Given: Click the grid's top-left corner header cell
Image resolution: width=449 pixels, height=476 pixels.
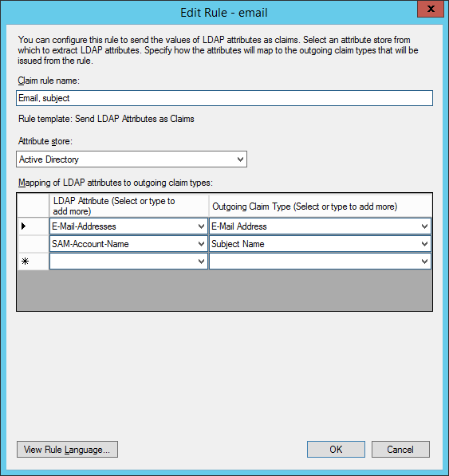Looking at the screenshot, I should [33, 206].
